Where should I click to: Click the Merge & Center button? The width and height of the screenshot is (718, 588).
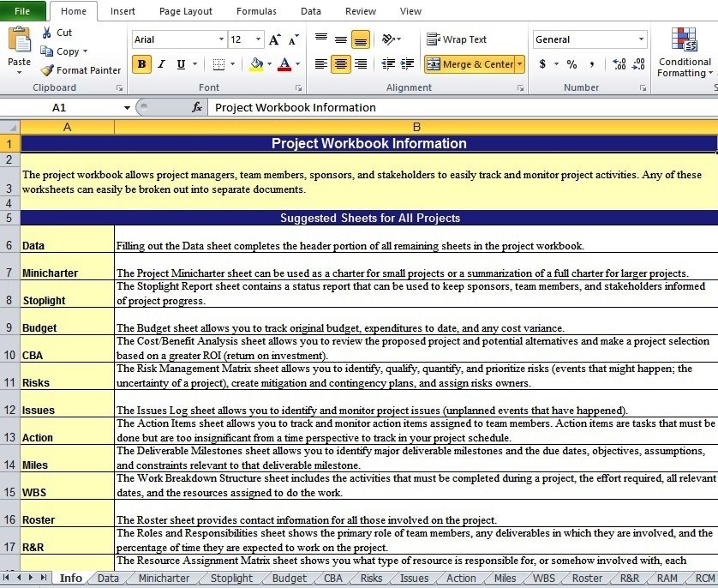tap(470, 64)
